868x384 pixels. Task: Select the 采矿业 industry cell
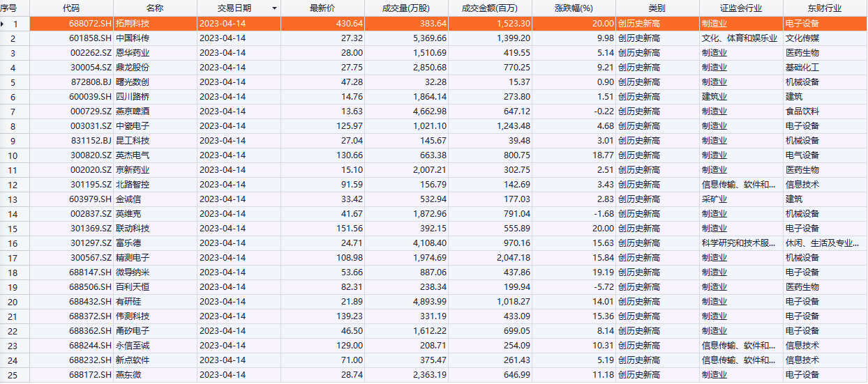714,199
